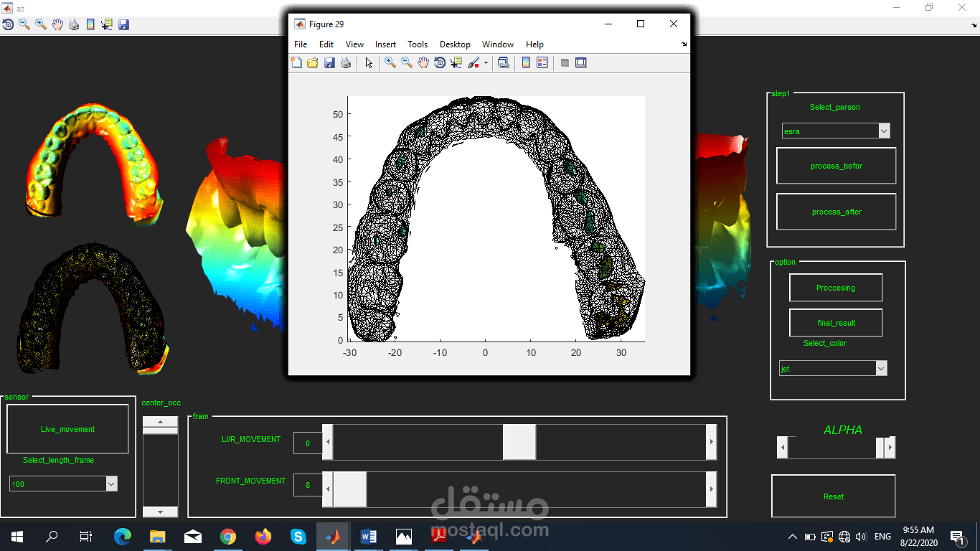
Task: Click Colorbar icon in az window toolbar
Action: pos(90,24)
